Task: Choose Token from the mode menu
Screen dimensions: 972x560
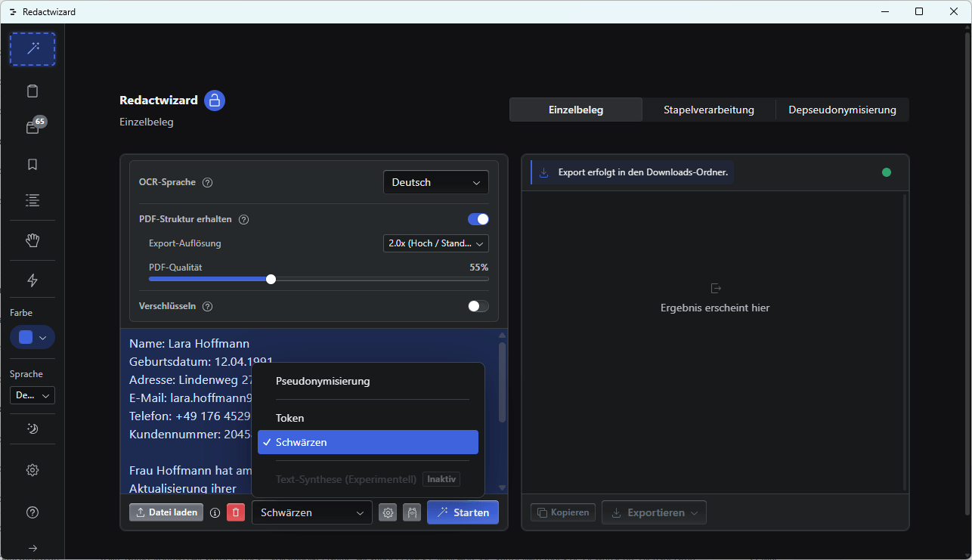Action: [368, 418]
